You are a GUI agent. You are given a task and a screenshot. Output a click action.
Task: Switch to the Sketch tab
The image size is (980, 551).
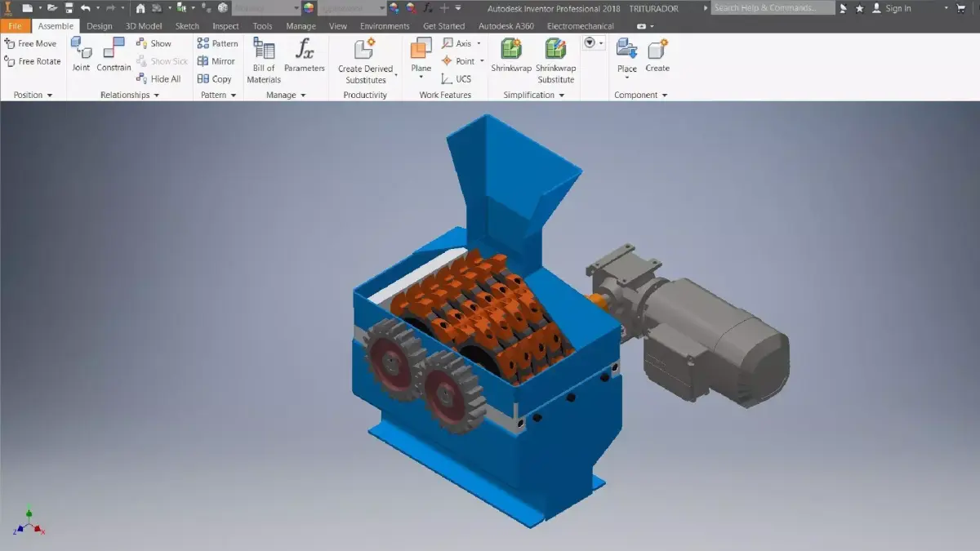click(187, 26)
